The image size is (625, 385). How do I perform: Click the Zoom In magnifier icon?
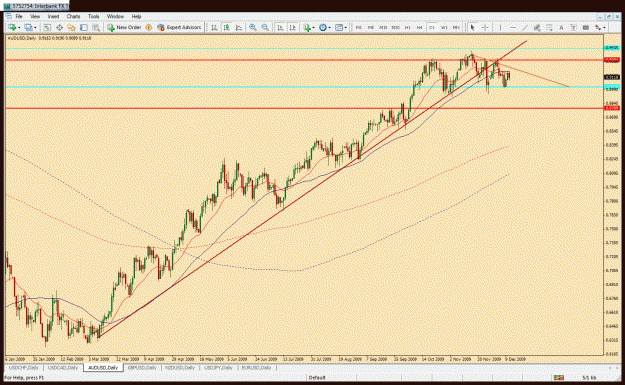(x=253, y=28)
